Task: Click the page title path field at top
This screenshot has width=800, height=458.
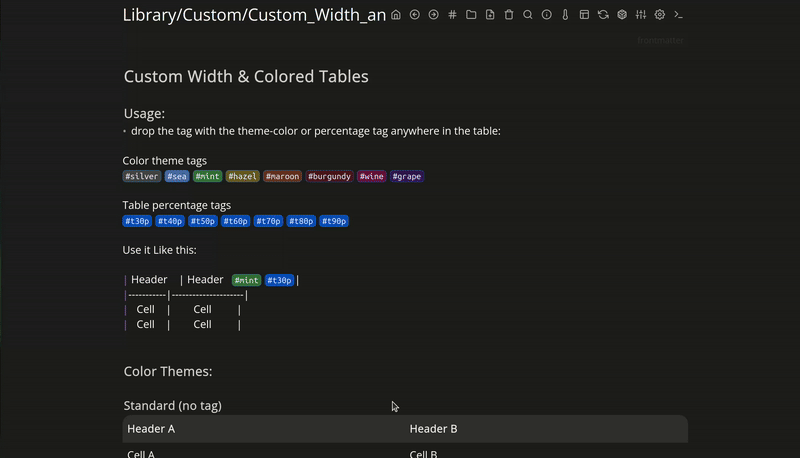Action: coord(254,15)
